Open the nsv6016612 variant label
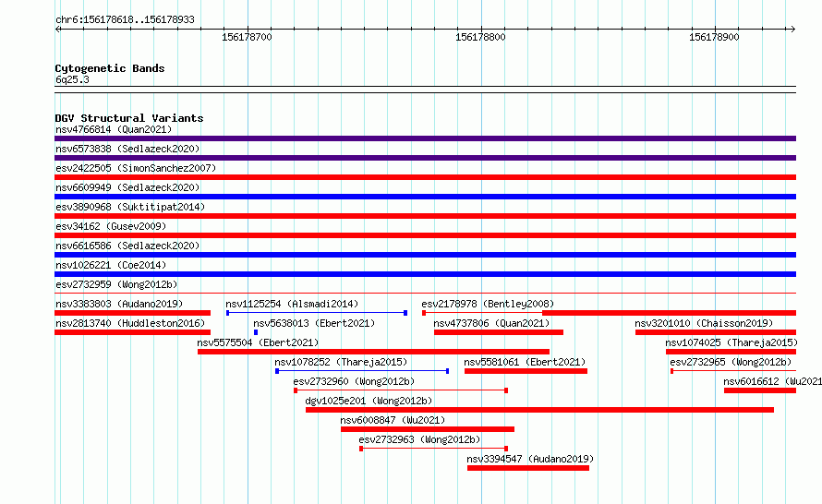This screenshot has height=504, width=822. pyautogui.click(x=772, y=381)
